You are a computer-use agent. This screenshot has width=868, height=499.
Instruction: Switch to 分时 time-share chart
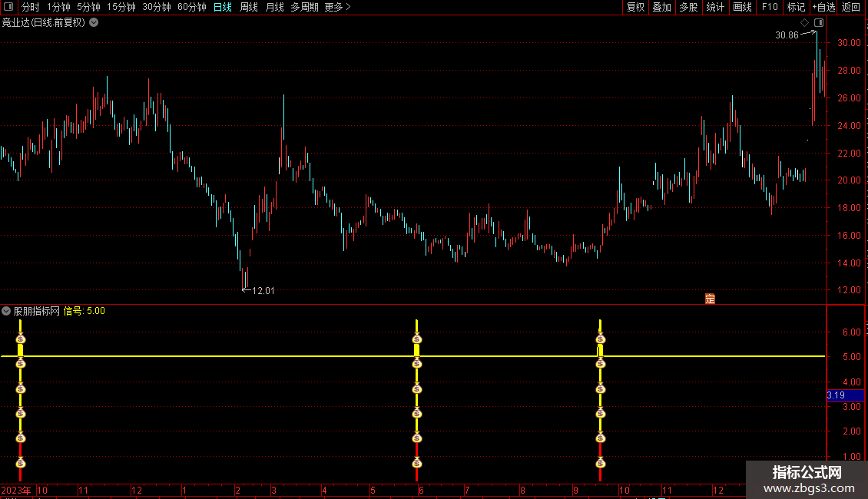coord(31,7)
